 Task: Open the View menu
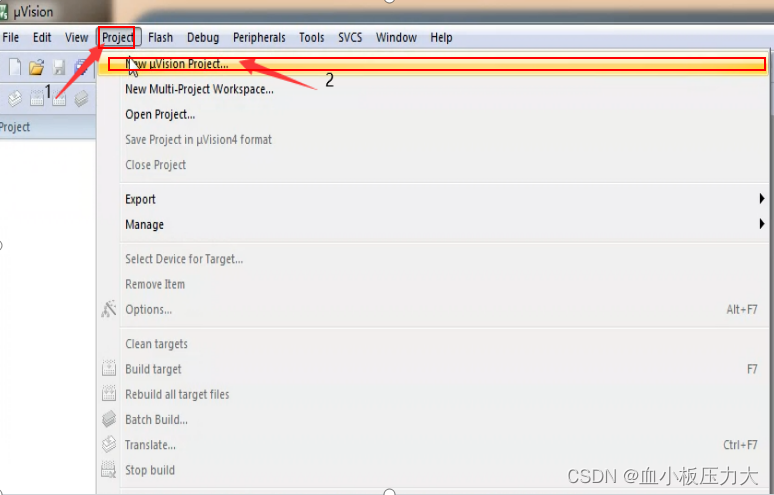click(x=77, y=38)
